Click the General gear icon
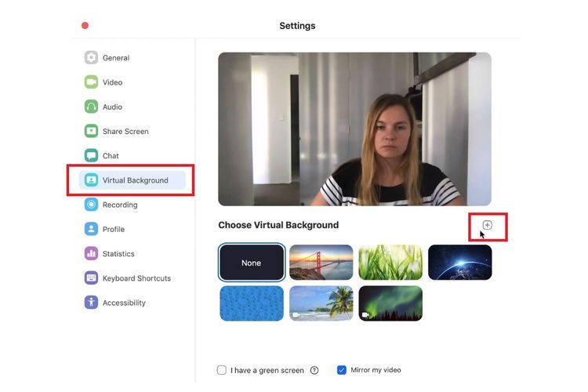The width and height of the screenshot is (588, 392). [x=91, y=57]
